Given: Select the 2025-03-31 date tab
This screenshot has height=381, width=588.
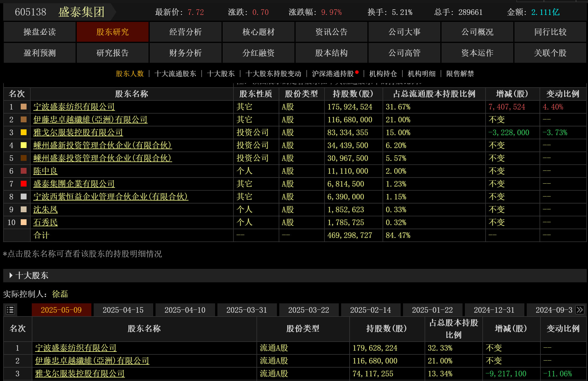Looking at the screenshot, I should [x=247, y=310].
